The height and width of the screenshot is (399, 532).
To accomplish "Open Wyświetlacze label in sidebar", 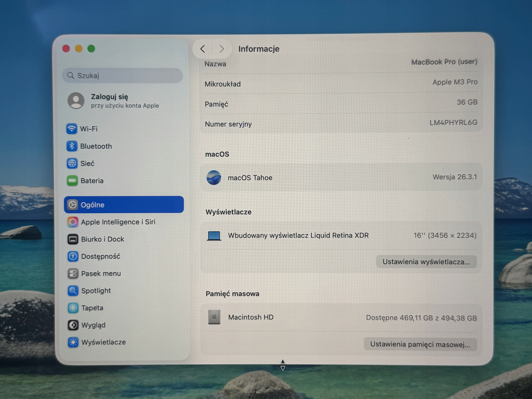I will tap(104, 342).
